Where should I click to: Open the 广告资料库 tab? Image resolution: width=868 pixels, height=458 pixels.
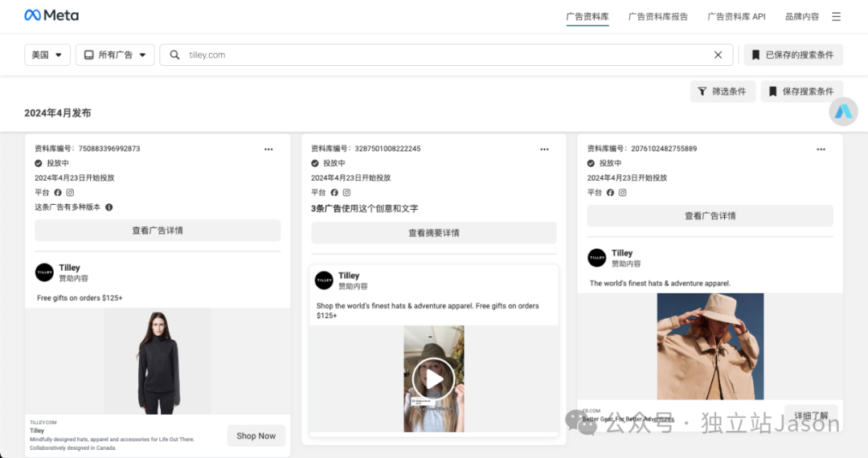pos(588,17)
